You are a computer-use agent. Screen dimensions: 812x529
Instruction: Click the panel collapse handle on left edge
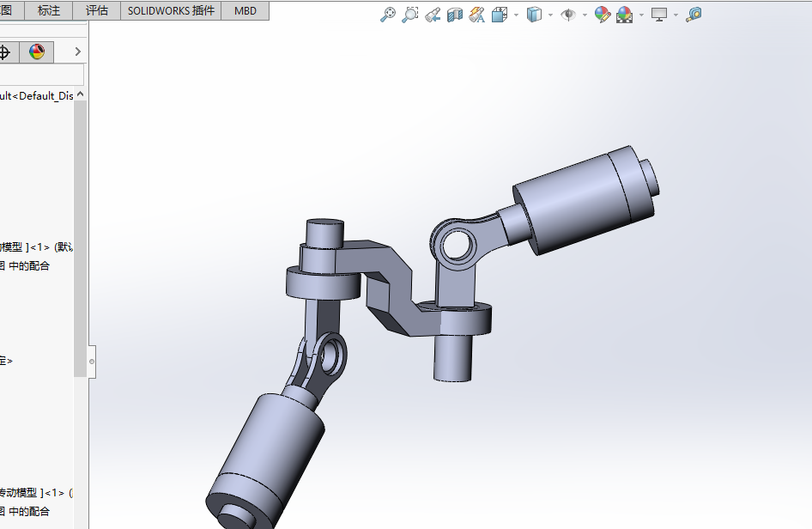pyautogui.click(x=92, y=362)
